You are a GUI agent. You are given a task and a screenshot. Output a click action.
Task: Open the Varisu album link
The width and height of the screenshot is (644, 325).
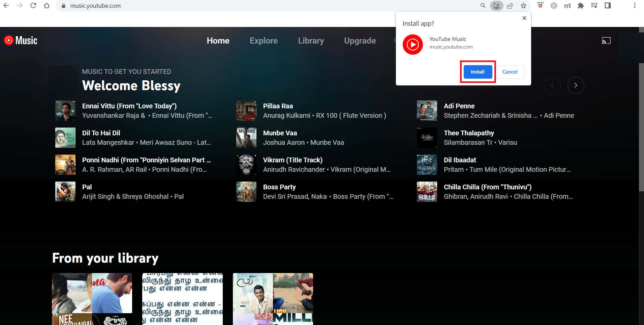coord(508,142)
